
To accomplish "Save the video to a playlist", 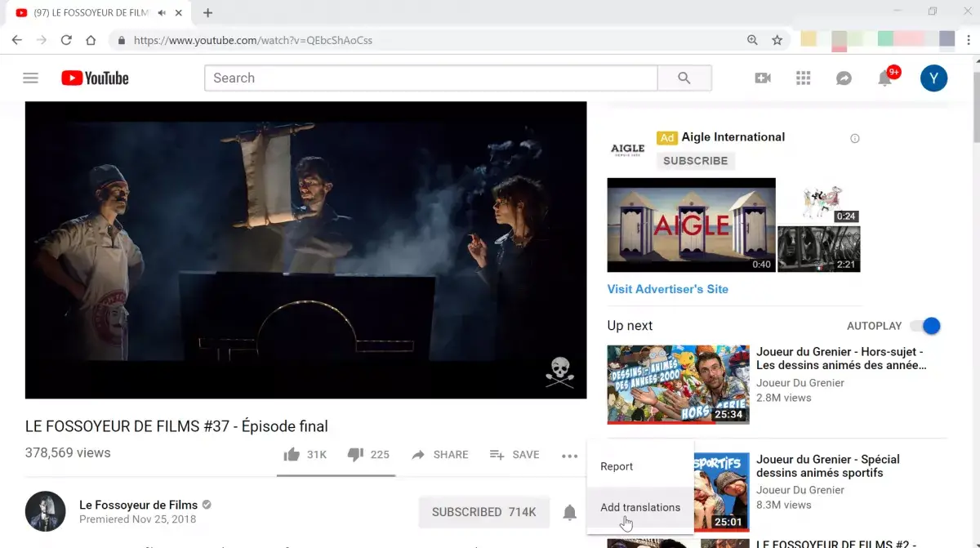I will pyautogui.click(x=514, y=455).
